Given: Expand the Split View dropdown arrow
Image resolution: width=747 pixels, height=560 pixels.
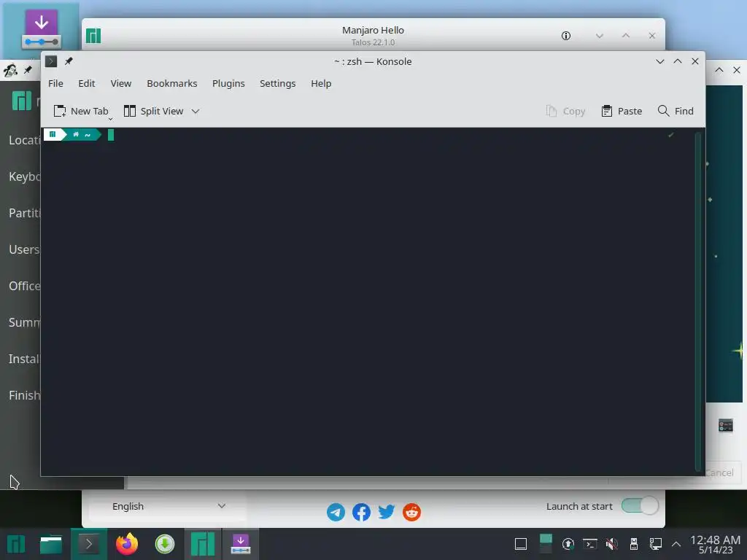Looking at the screenshot, I should [196, 111].
